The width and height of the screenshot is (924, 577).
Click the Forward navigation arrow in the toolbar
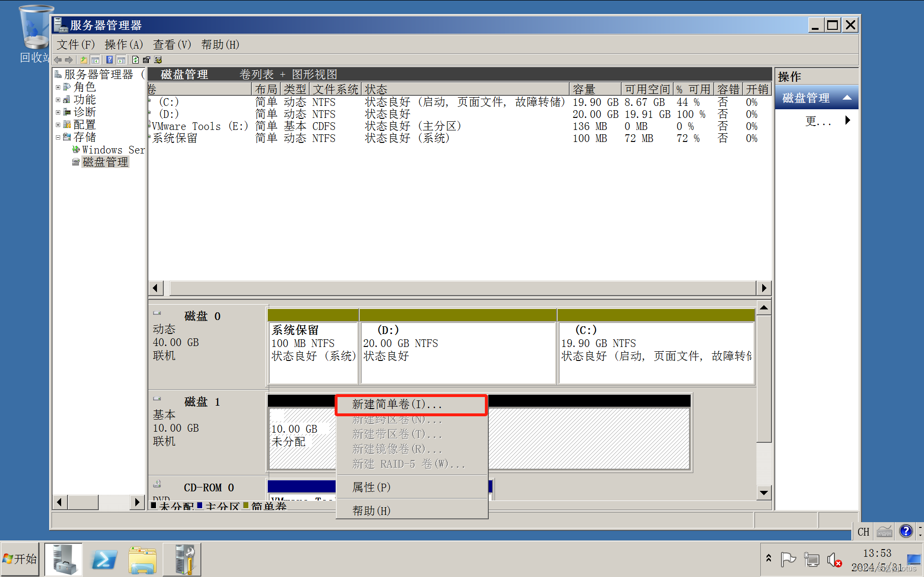[x=69, y=60]
